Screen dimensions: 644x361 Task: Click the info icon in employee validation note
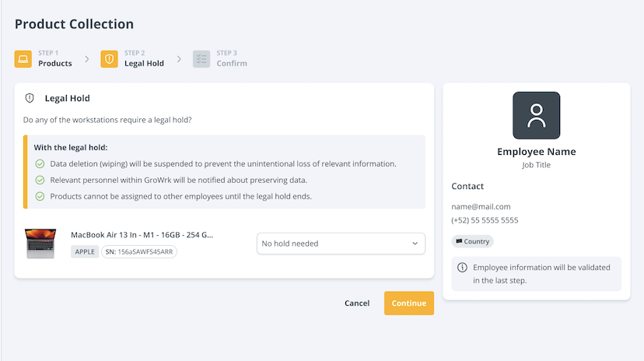pyautogui.click(x=462, y=268)
